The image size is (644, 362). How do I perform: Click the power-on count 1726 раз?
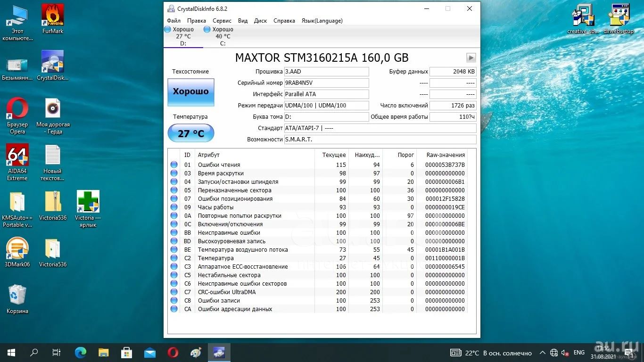(x=453, y=106)
